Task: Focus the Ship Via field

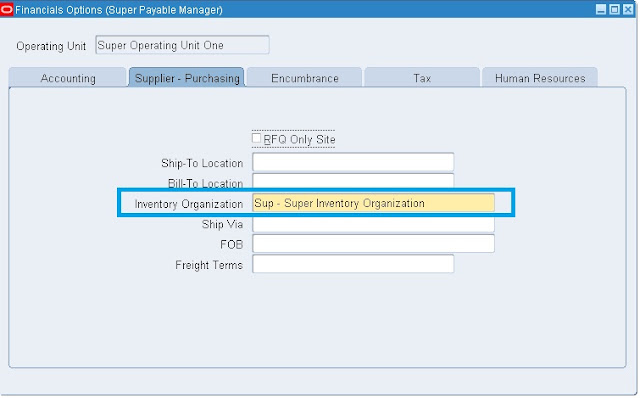Action: point(373,225)
